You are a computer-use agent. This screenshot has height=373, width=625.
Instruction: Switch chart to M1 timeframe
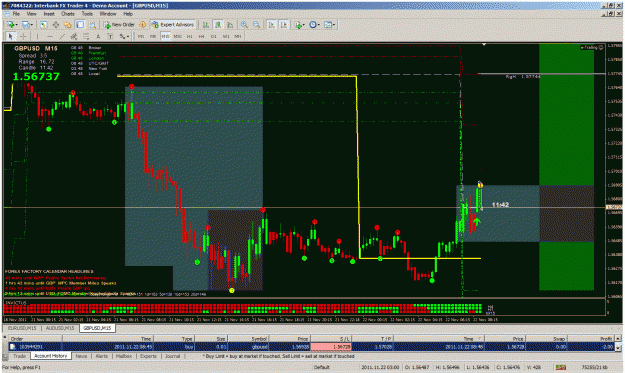[141, 36]
